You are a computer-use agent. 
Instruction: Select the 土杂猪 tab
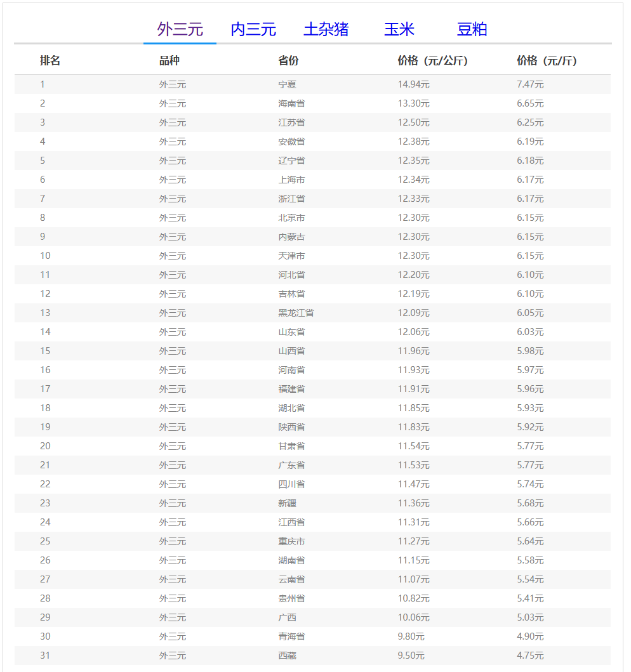click(326, 29)
